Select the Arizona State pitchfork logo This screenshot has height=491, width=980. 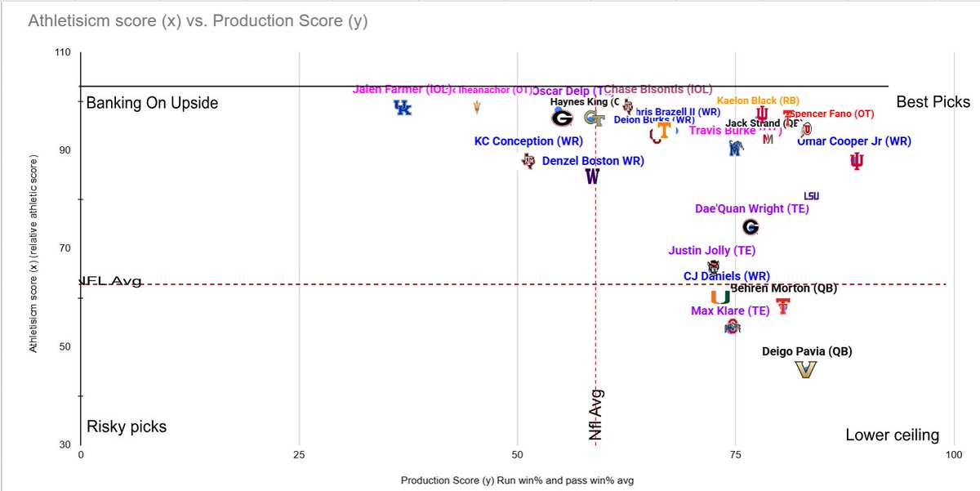pos(477,106)
